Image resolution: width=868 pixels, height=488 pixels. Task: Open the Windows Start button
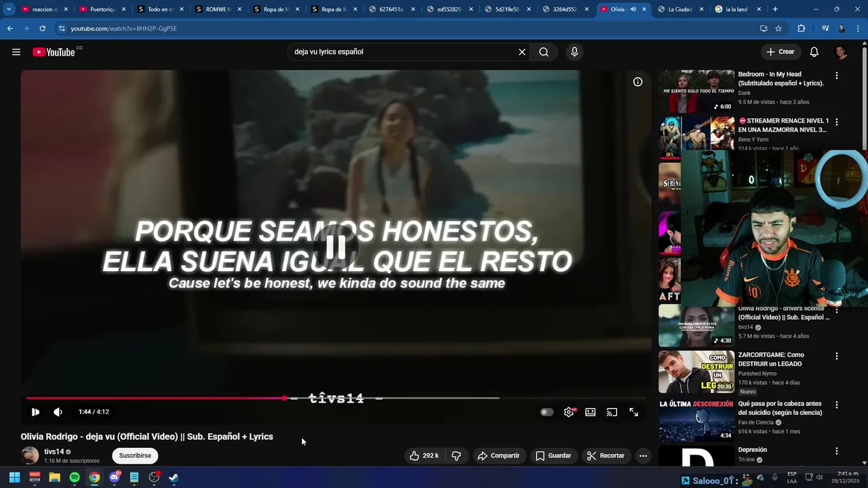point(14,478)
